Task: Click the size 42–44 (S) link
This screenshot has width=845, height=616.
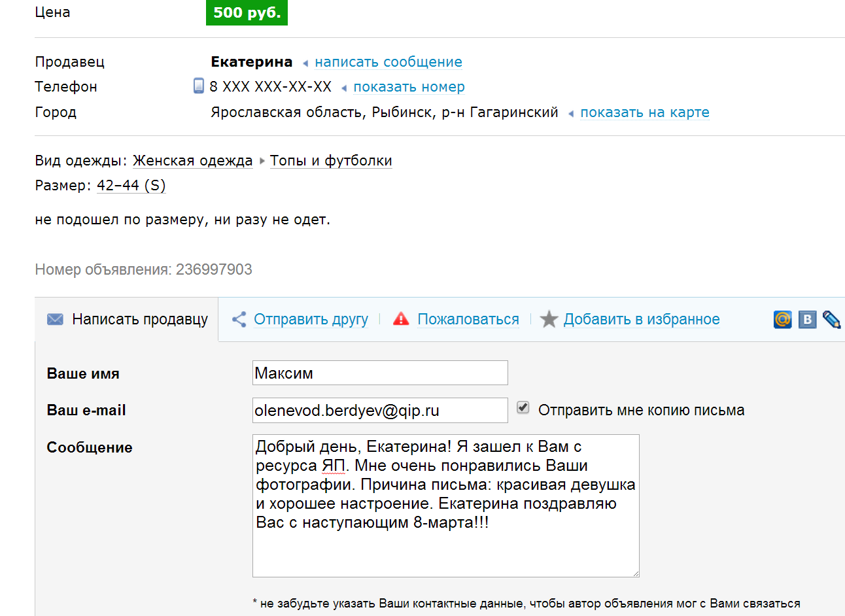Action: (x=131, y=186)
